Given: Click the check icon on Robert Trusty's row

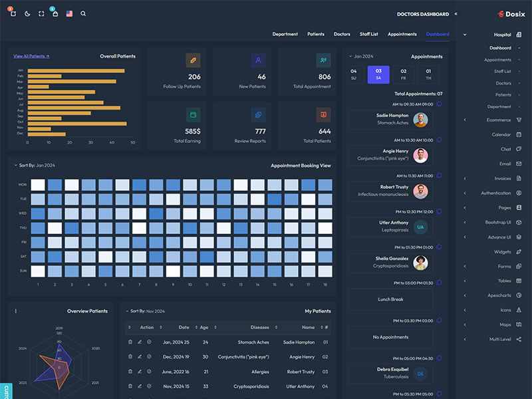Looking at the screenshot, I should point(149,371).
